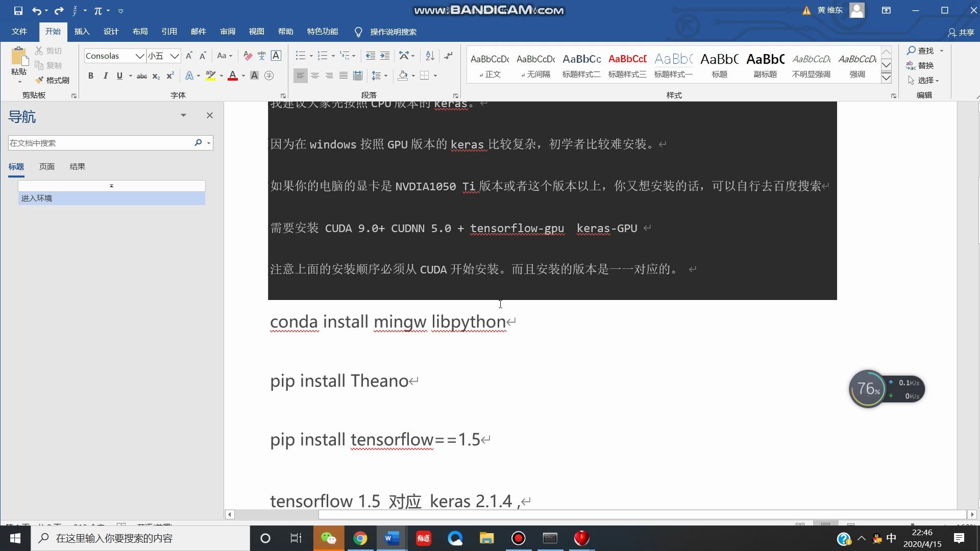Viewport: 980px width, 551px height.
Task: Insert enclosed character symbol
Action: pos(269,76)
